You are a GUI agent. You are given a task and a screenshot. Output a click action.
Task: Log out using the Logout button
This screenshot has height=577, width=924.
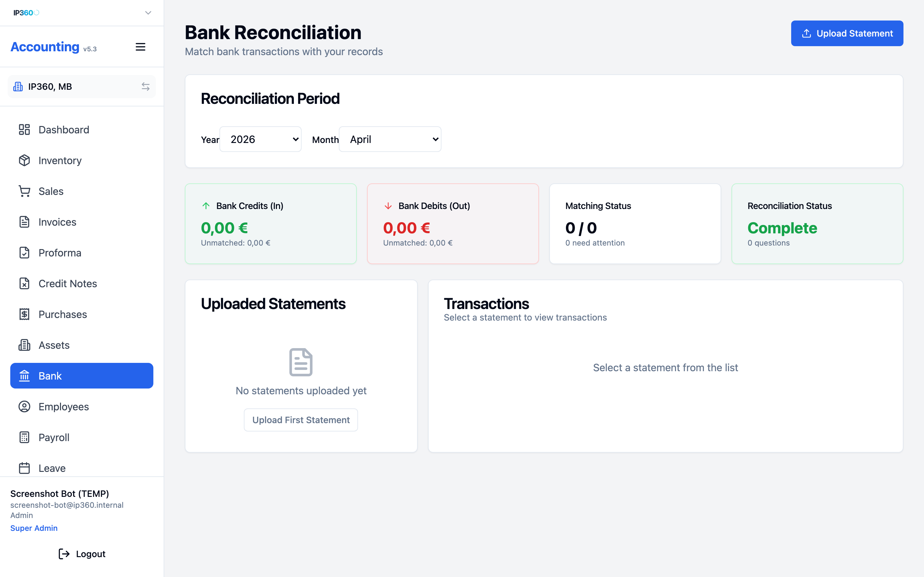pos(82,554)
